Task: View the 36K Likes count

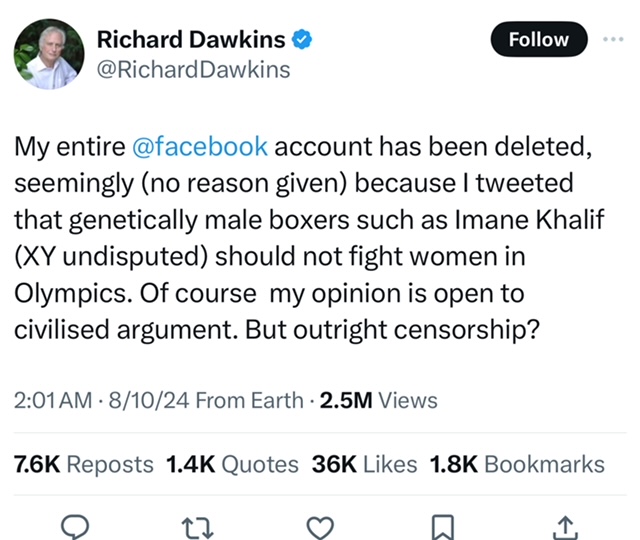Action: point(362,464)
